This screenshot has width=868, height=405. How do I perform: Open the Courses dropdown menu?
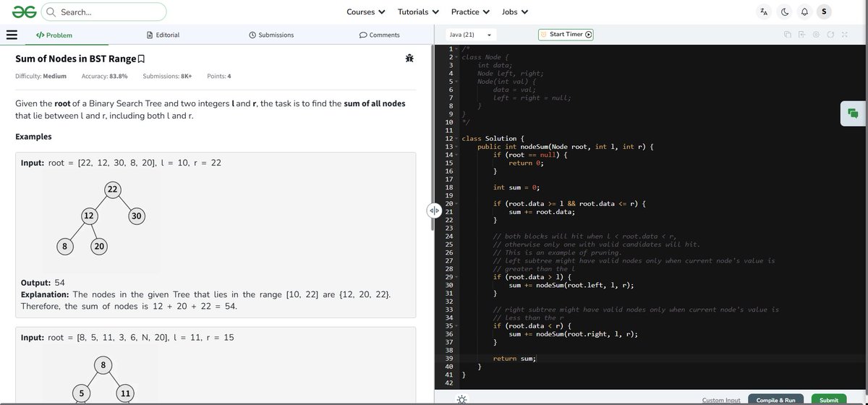click(366, 12)
